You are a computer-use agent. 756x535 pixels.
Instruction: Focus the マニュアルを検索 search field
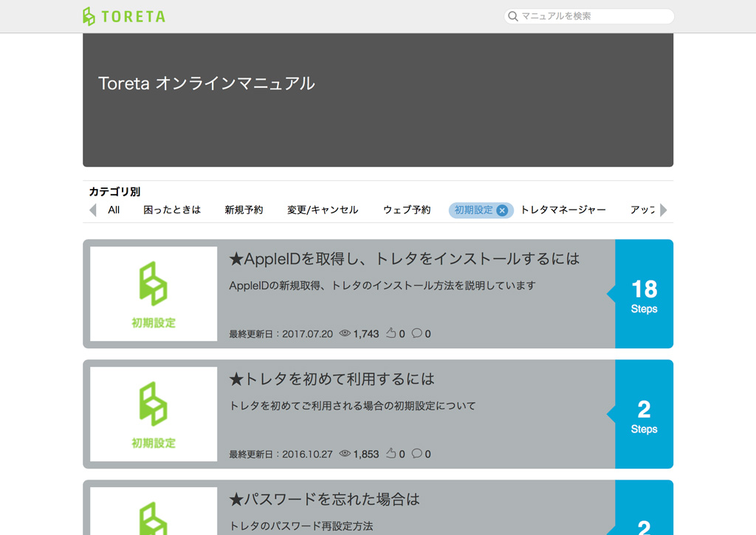pos(588,16)
